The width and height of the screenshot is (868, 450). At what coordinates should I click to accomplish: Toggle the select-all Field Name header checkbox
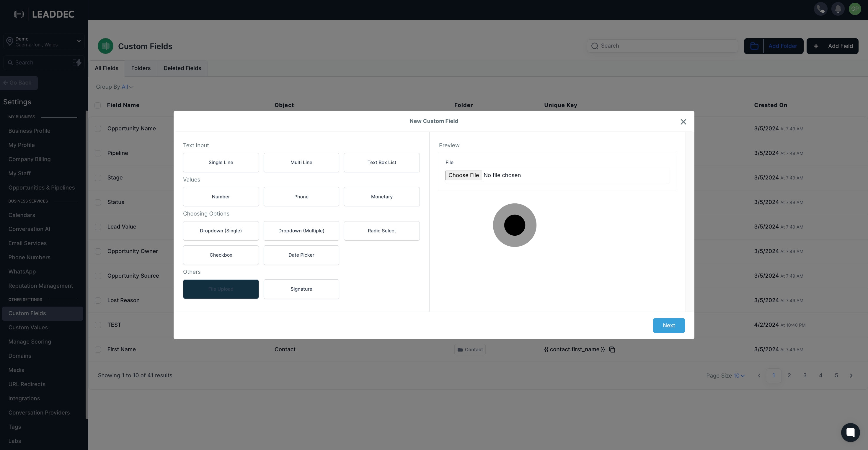click(97, 105)
